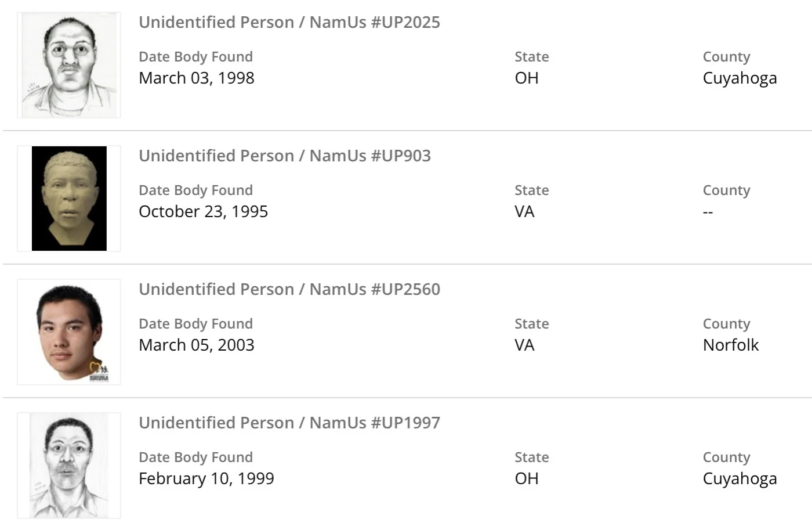The height and width of the screenshot is (530, 812).
Task: Open the thumbnail sketch for case UP2025
Action: (69, 65)
